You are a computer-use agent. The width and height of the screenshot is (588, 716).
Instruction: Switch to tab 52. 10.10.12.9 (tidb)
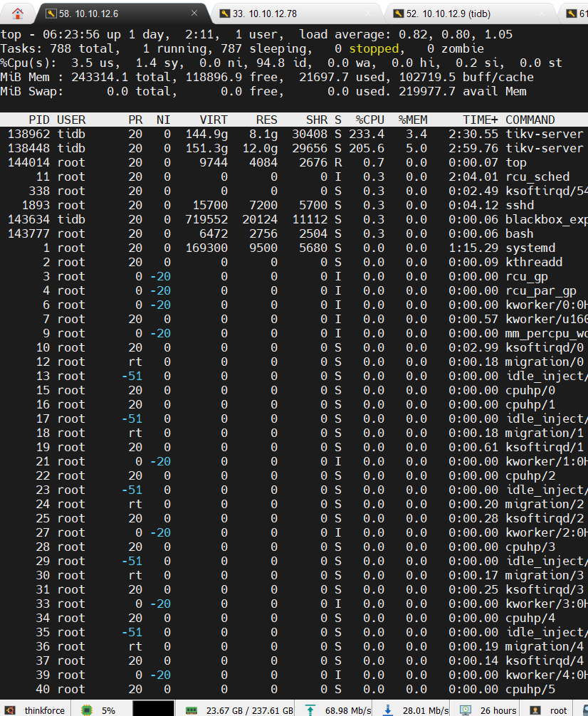pyautogui.click(x=470, y=14)
